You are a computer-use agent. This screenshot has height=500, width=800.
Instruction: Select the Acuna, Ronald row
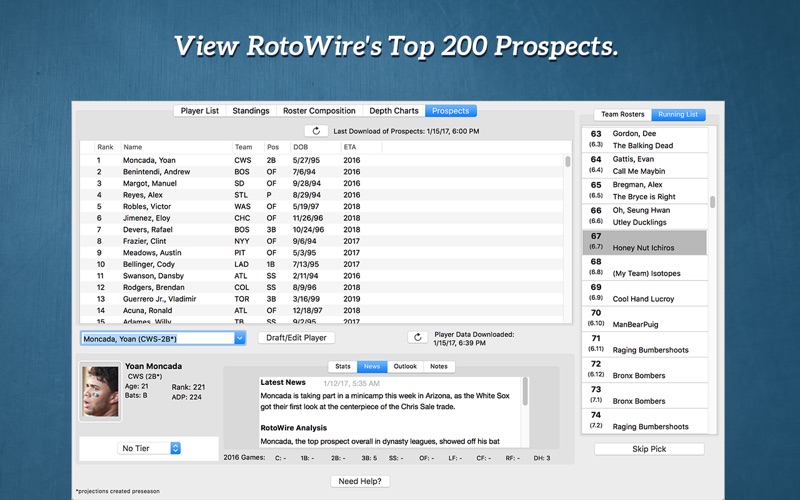[322, 310]
